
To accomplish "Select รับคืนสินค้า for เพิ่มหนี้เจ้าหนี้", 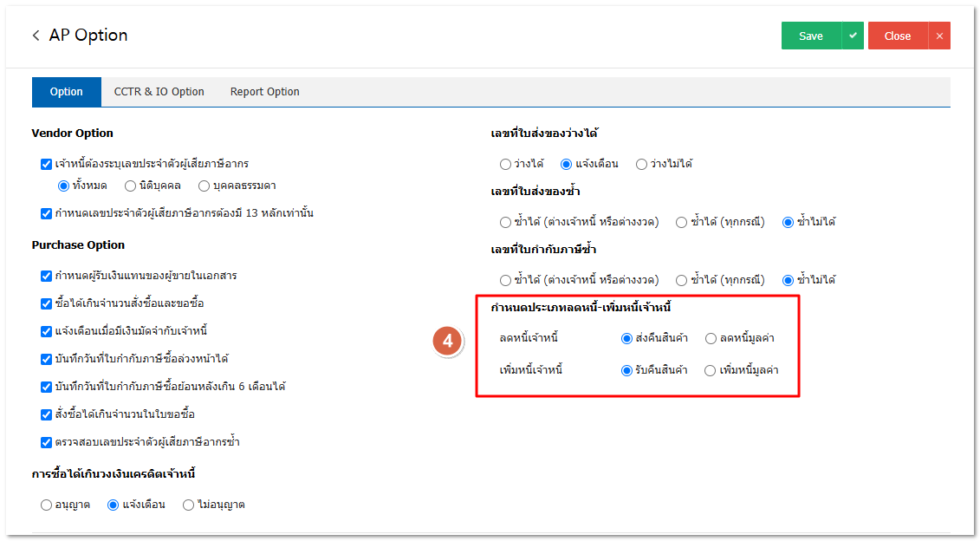I will pos(626,370).
